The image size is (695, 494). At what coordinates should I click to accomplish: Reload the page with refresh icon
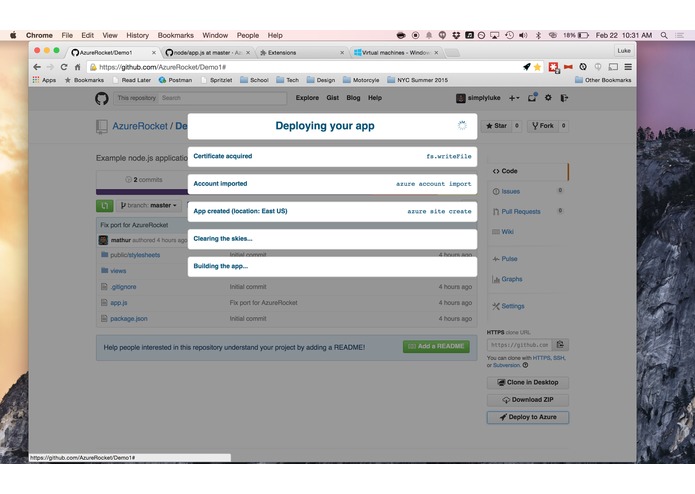click(64, 67)
